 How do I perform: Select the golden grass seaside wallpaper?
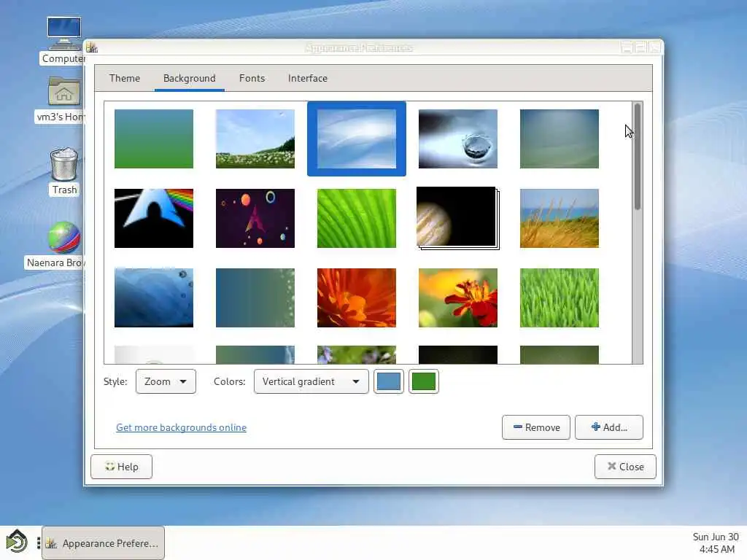tap(560, 218)
